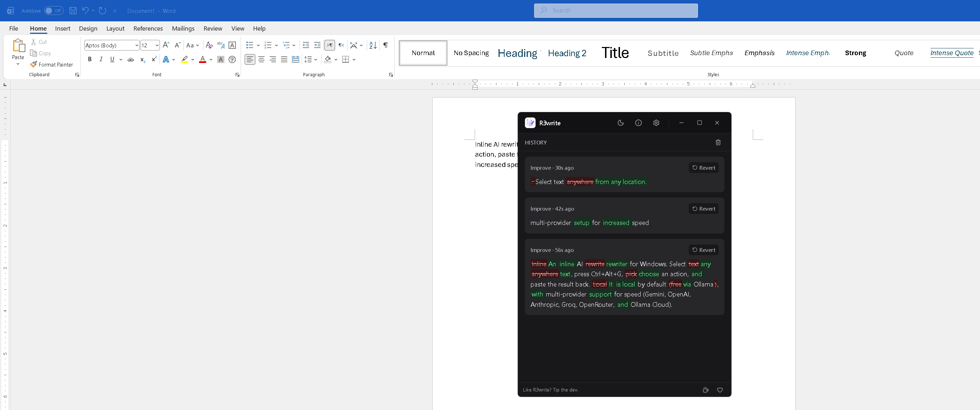Click paragraph shading paint bucket
Screen dimensions: 980x410
coord(328,60)
